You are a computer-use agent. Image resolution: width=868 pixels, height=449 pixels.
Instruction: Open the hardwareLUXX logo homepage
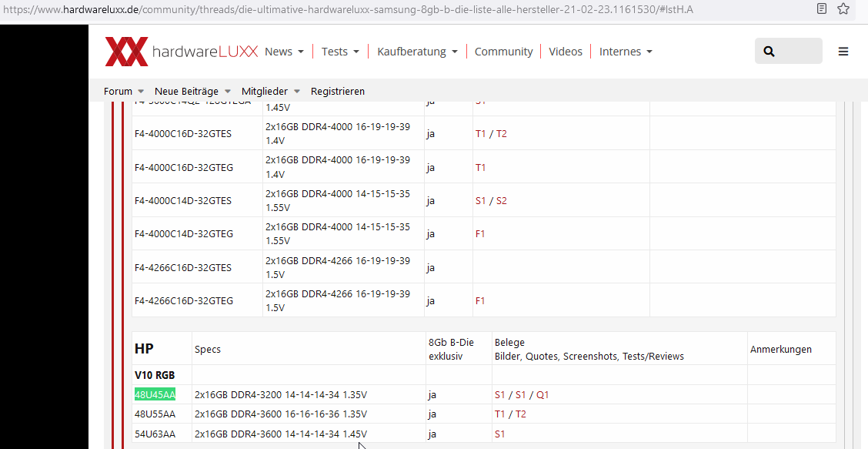[x=182, y=52]
